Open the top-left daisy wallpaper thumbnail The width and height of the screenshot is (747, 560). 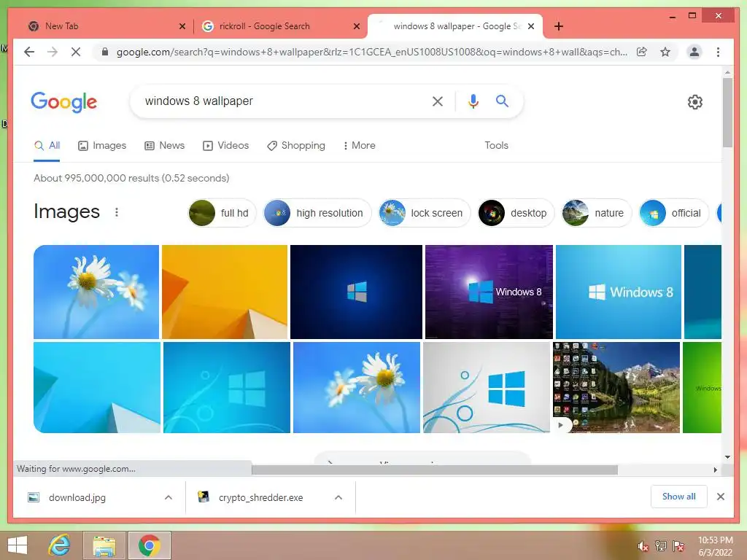[x=96, y=292]
